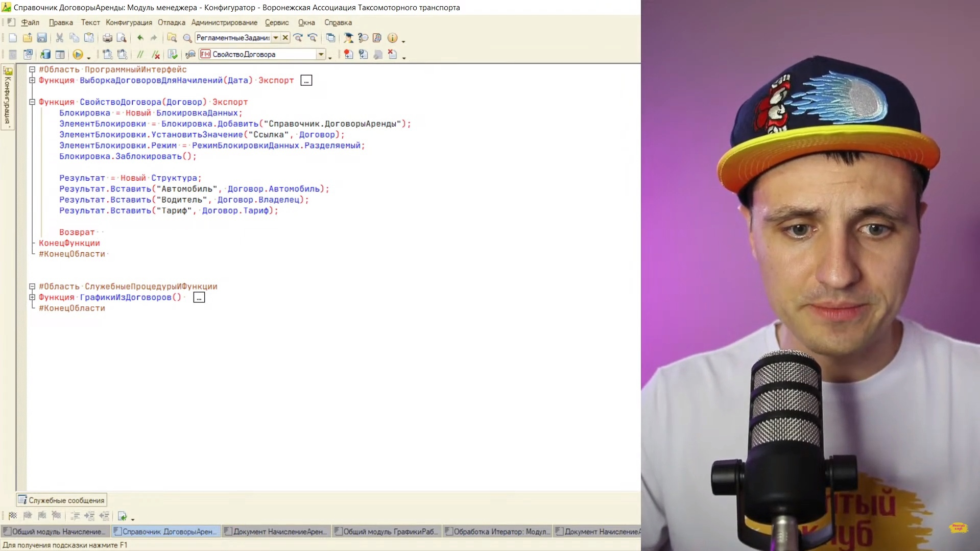Click the magnifier Find icon
Screen dimensions: 980x551
tap(187, 38)
